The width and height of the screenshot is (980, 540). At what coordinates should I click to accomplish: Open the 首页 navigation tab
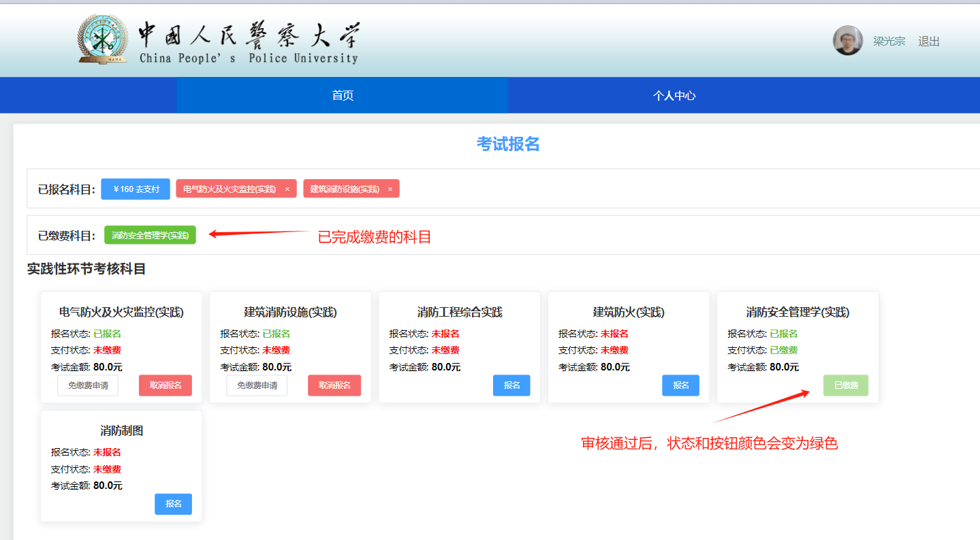click(343, 95)
